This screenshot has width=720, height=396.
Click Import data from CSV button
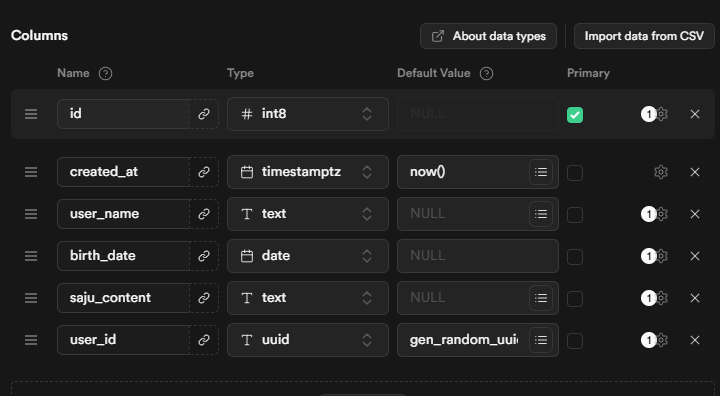pos(644,36)
